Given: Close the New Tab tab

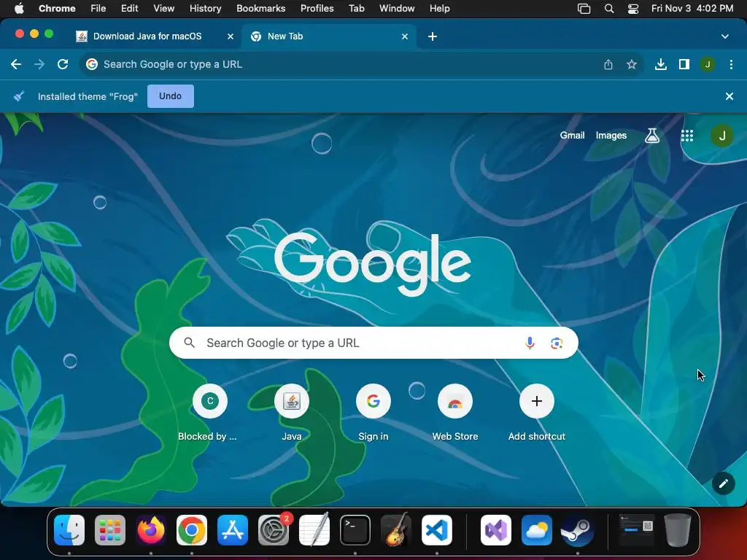Looking at the screenshot, I should [405, 36].
